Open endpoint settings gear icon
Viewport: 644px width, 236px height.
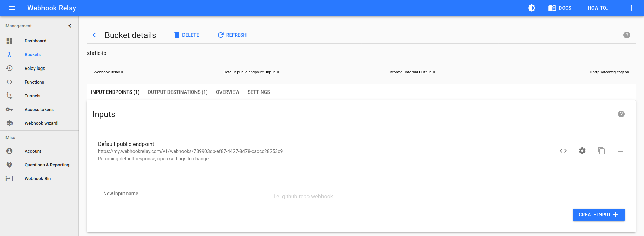pyautogui.click(x=582, y=151)
